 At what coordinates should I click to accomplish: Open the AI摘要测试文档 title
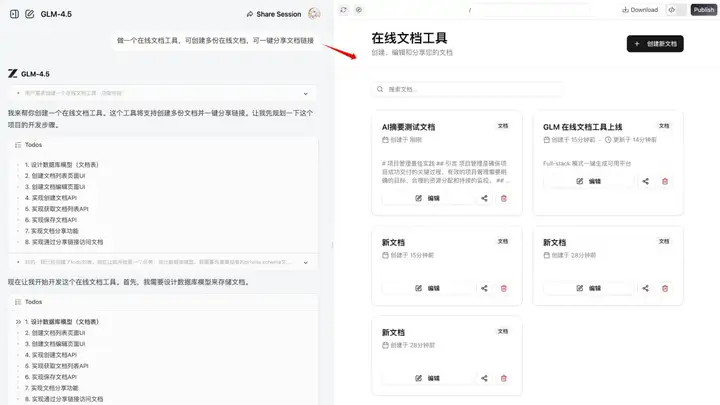click(x=408, y=127)
